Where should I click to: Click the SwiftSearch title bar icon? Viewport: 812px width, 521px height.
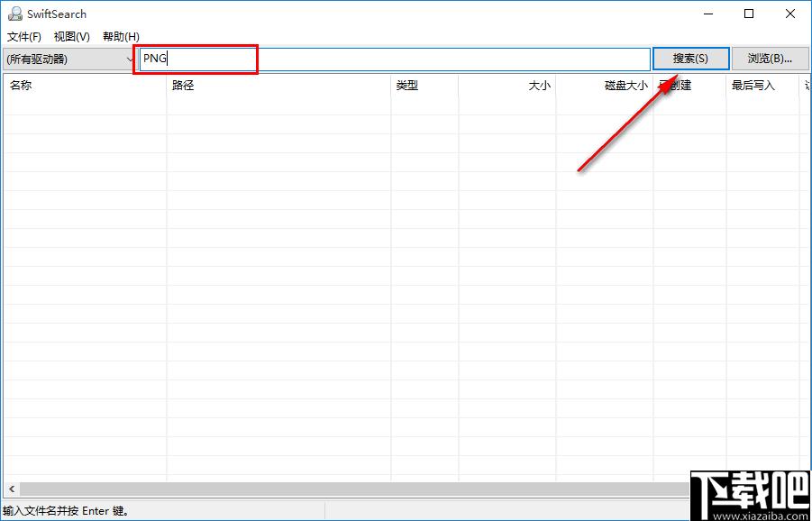(15, 14)
